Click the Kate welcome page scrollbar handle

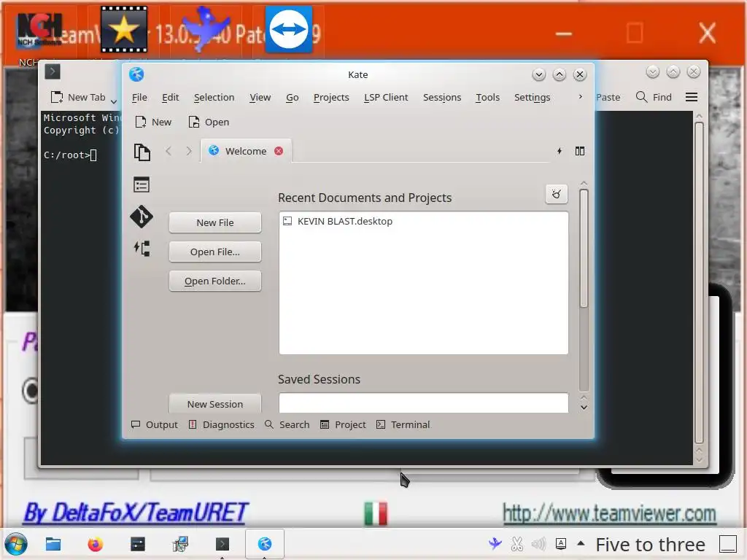coord(584,248)
